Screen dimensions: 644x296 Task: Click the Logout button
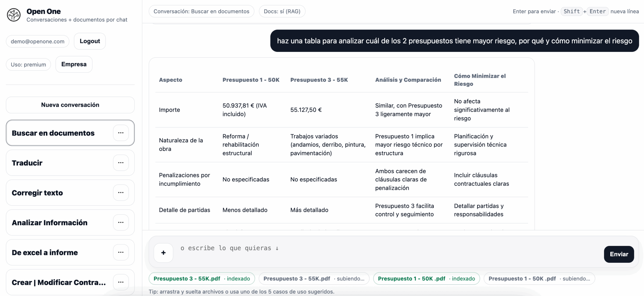coord(90,41)
